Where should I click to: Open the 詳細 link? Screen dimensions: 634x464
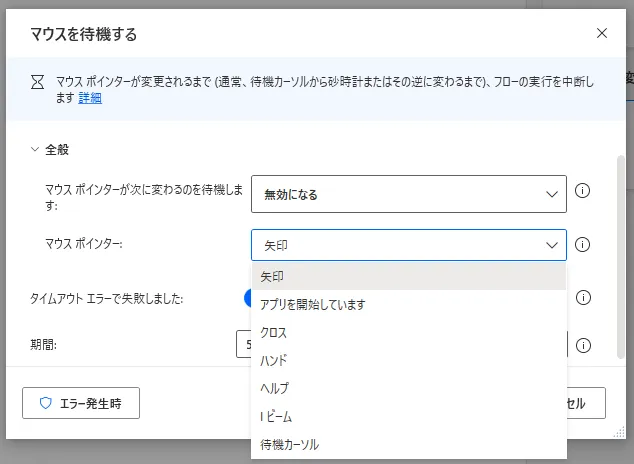click(90, 98)
